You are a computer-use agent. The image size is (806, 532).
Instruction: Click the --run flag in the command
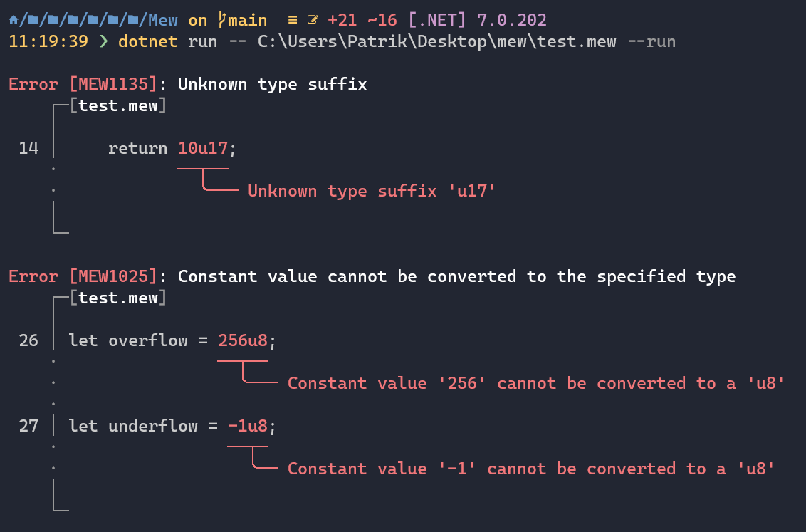click(651, 41)
